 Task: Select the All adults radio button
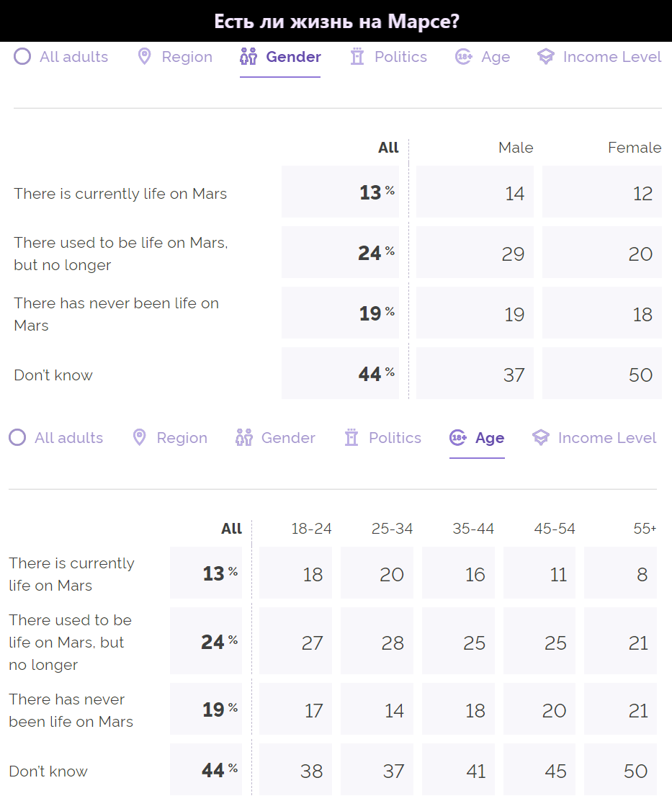(x=22, y=56)
